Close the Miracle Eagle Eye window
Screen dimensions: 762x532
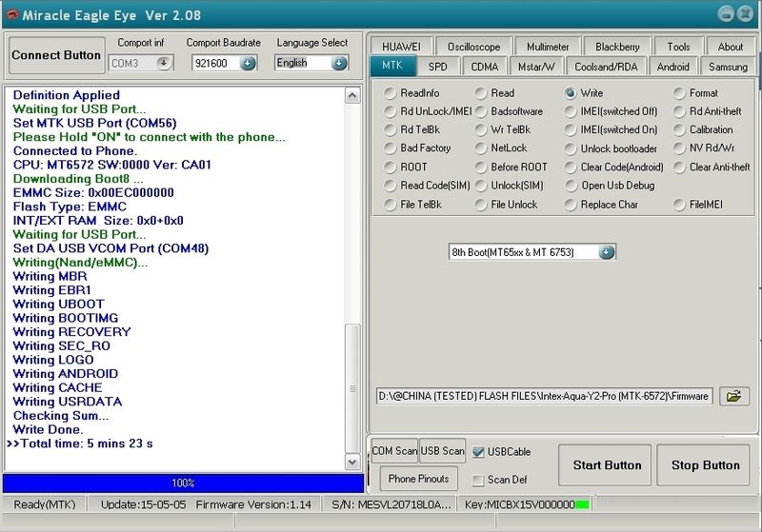745,13
